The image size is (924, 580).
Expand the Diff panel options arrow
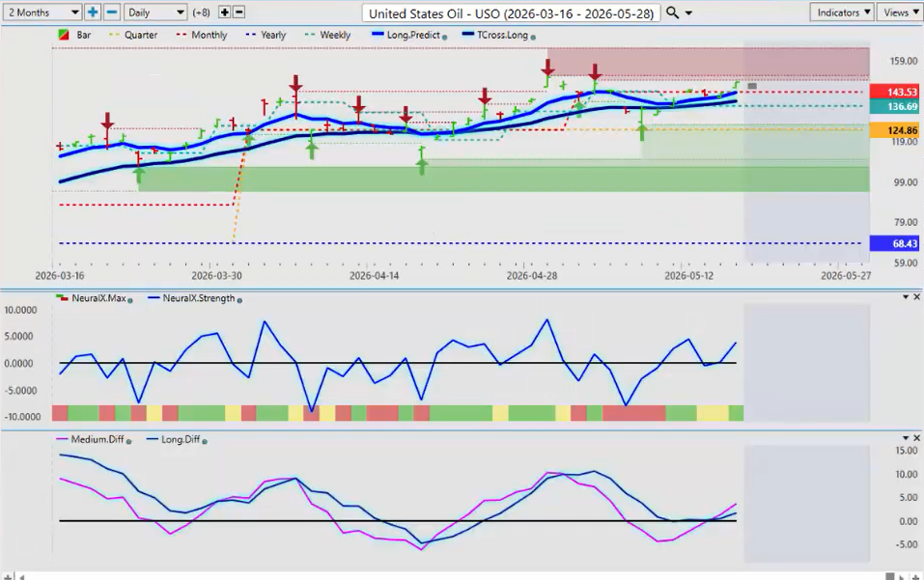[906, 438]
